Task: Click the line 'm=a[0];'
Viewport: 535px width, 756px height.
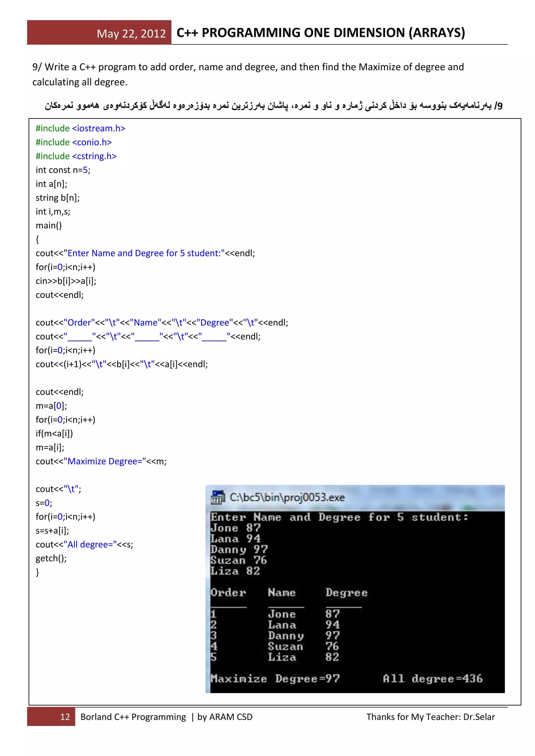Action: [51, 406]
